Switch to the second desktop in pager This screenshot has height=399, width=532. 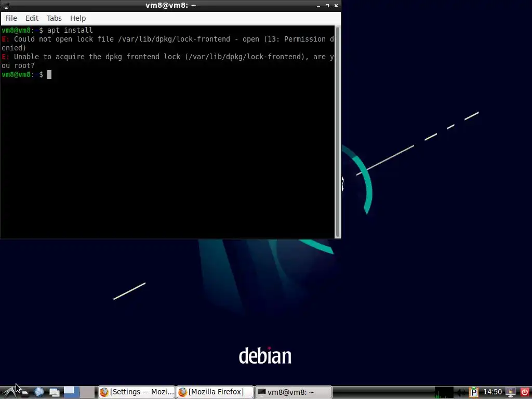[87, 392]
